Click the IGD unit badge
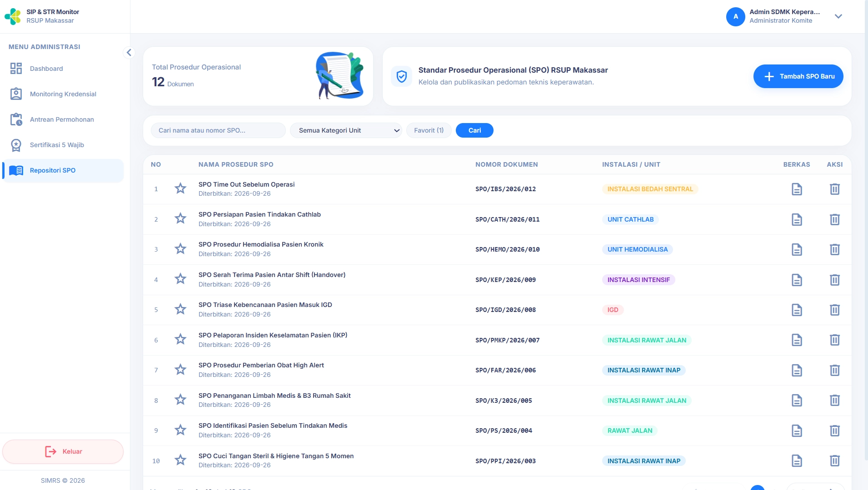 [613, 310]
